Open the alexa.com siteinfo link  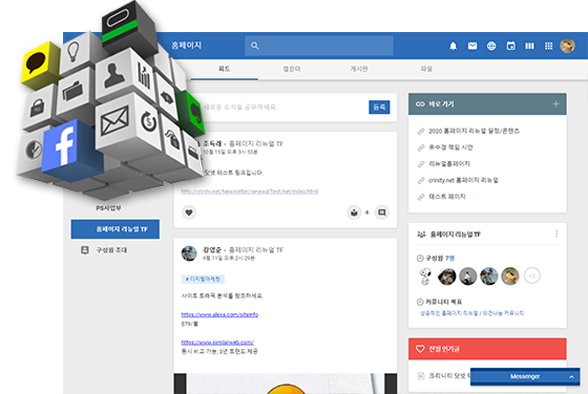point(220,315)
